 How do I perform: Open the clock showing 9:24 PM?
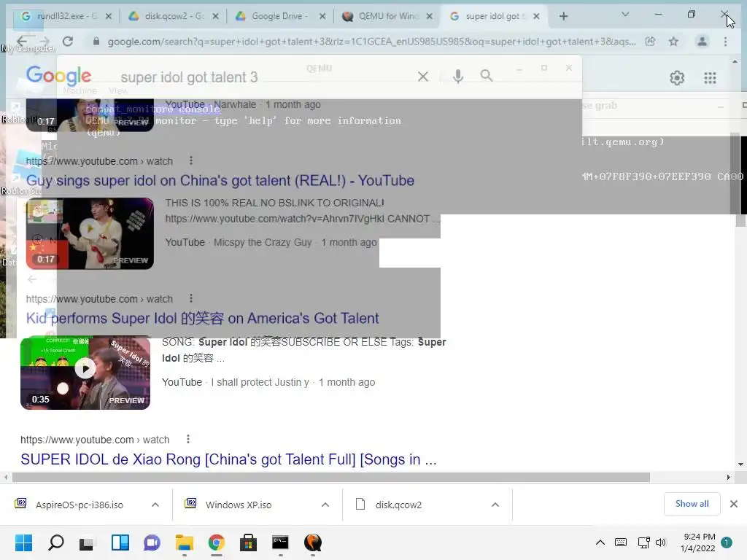pos(698,542)
